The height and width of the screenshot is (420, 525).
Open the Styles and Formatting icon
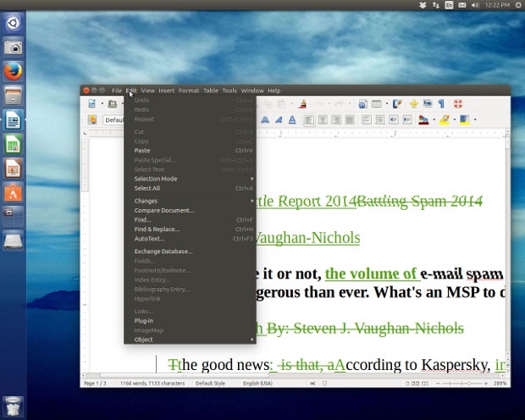tap(92, 119)
